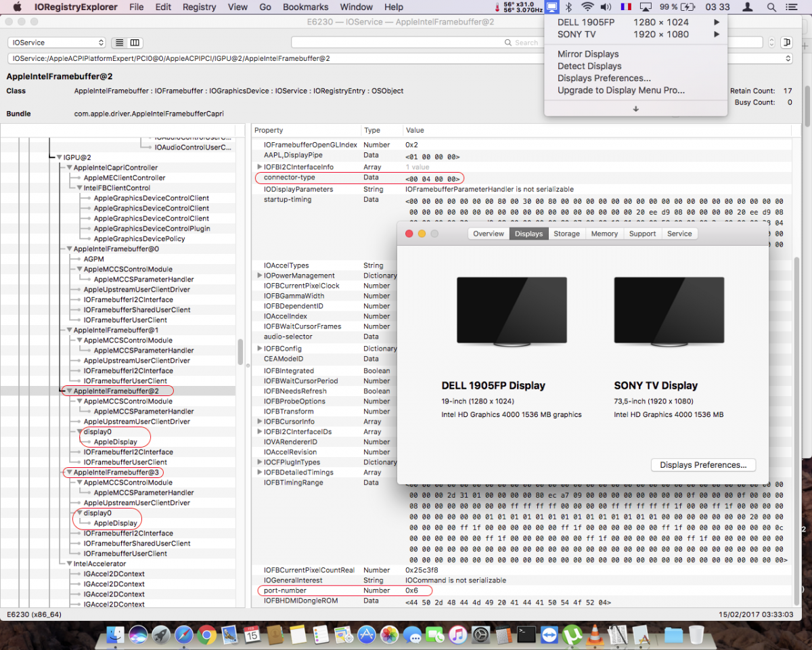The width and height of the screenshot is (812, 650).
Task: Click the Bluetooth status icon in menu bar
Action: (568, 7)
